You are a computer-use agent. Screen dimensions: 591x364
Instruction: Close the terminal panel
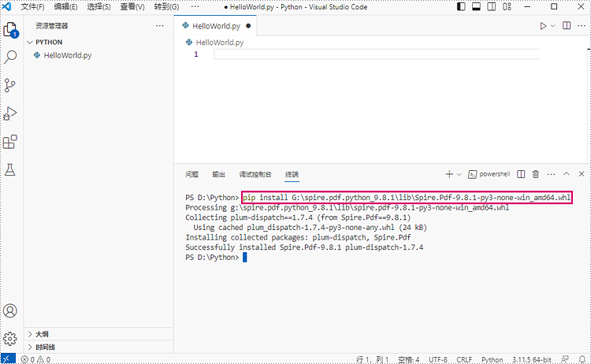[582, 173]
